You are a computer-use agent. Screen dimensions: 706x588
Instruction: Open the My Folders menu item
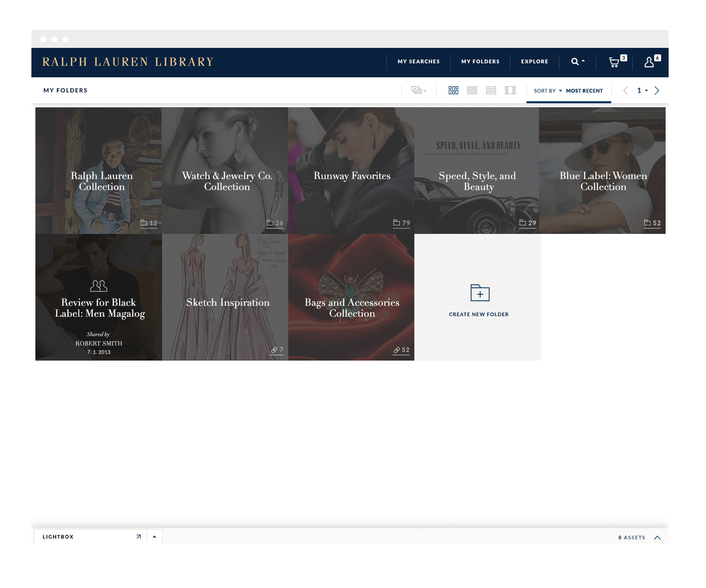(481, 62)
